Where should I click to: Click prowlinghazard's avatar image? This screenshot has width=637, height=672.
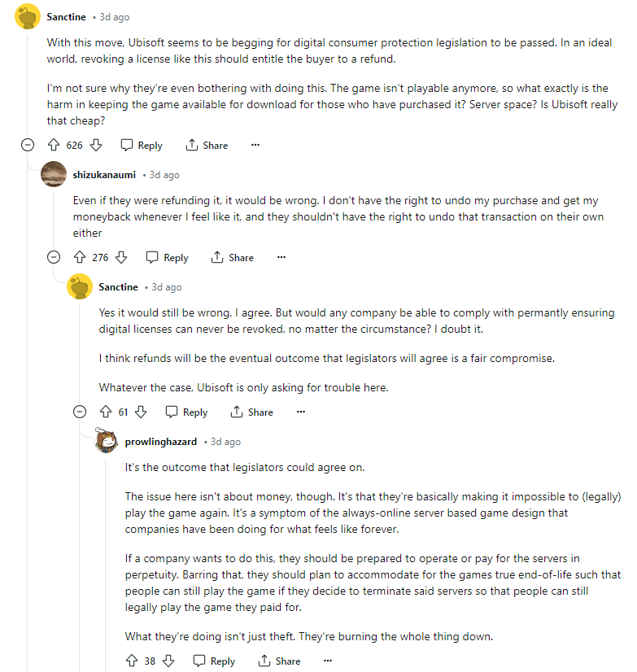[x=106, y=442]
